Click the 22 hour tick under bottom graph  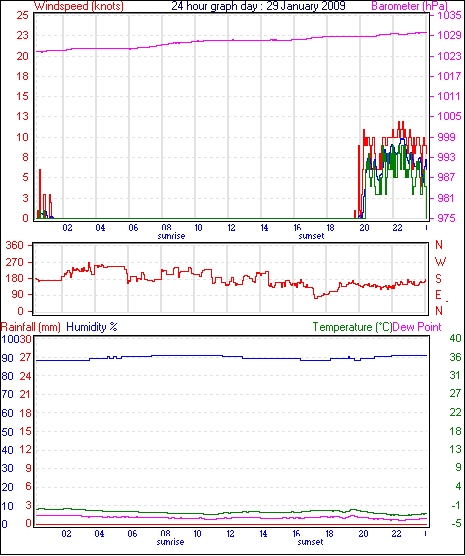(396, 533)
